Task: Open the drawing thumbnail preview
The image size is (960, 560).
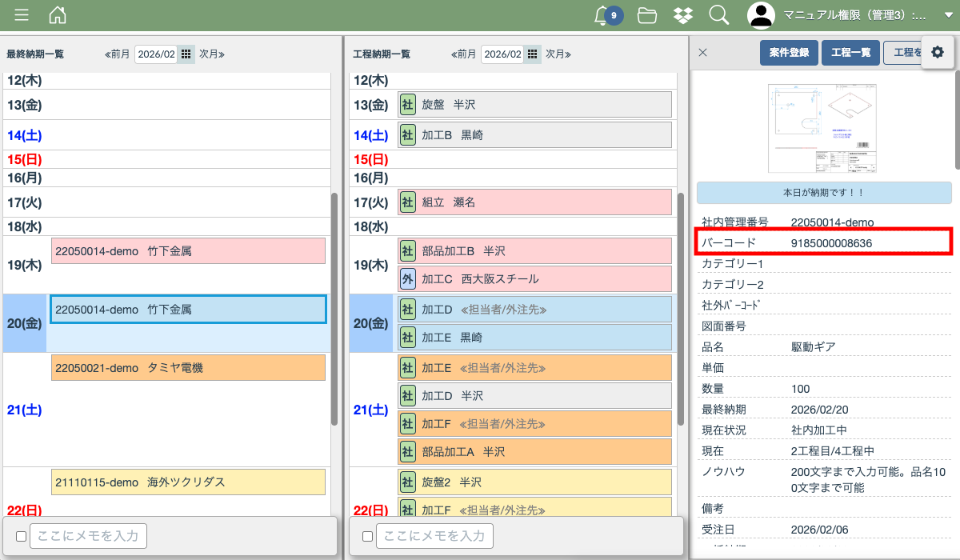Action: click(823, 128)
